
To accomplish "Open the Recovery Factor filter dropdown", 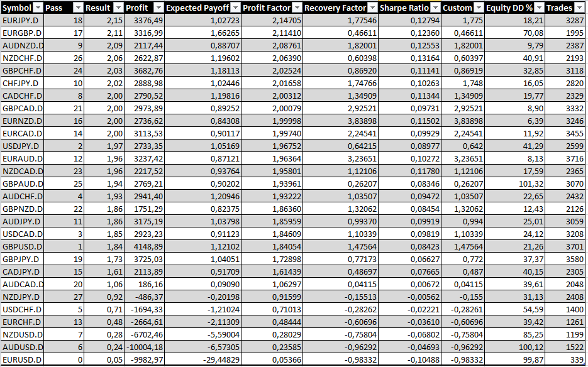I will tap(372, 8).
